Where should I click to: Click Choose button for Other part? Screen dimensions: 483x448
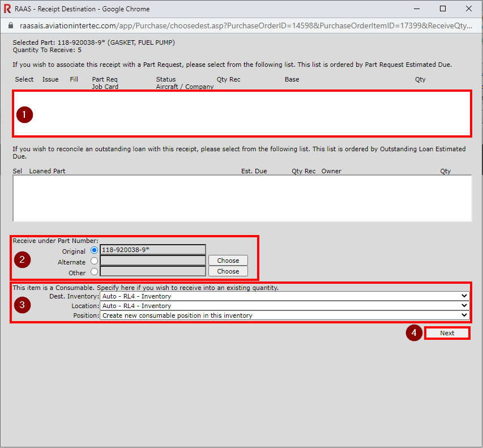(x=228, y=271)
